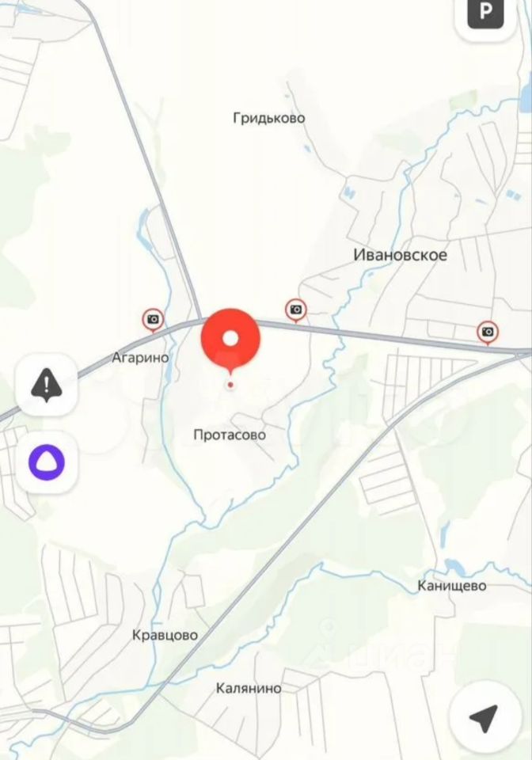This screenshot has width=532, height=760.
Task: Tap the parking layer P icon
Action: [x=485, y=12]
